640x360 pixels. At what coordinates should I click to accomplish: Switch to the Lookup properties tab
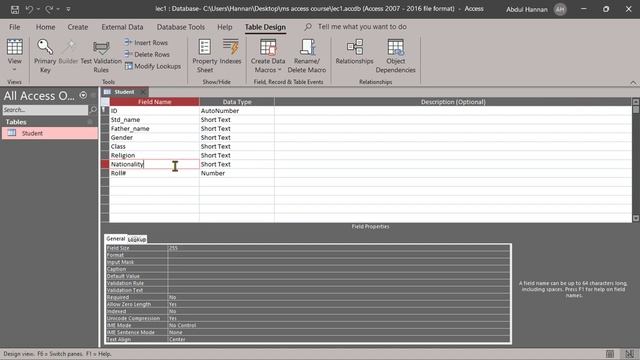137,239
